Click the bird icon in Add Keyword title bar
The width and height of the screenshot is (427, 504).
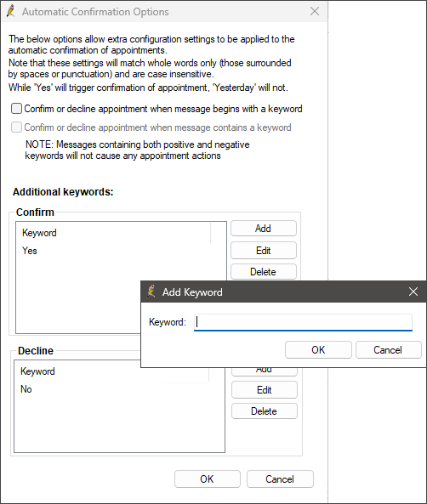coord(151,292)
